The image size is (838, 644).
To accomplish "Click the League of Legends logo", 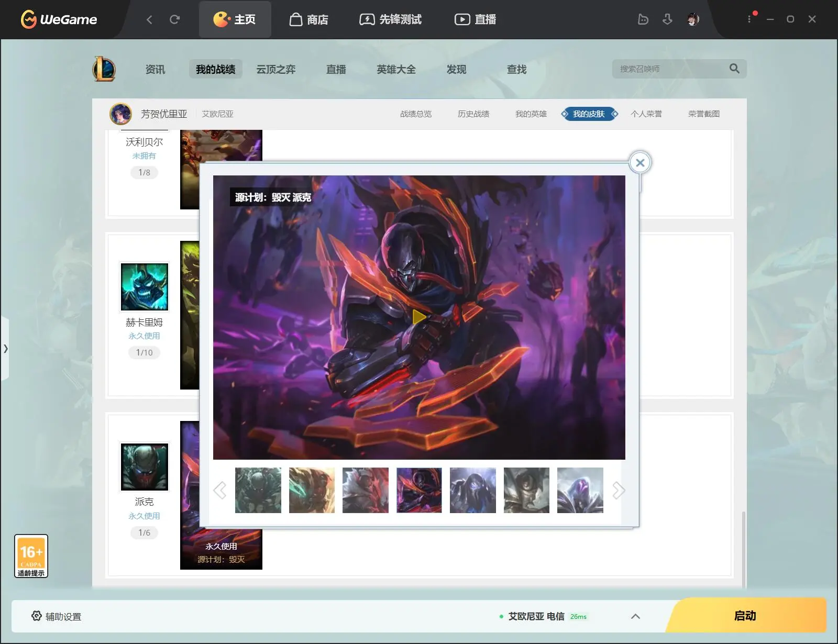I will [x=104, y=69].
